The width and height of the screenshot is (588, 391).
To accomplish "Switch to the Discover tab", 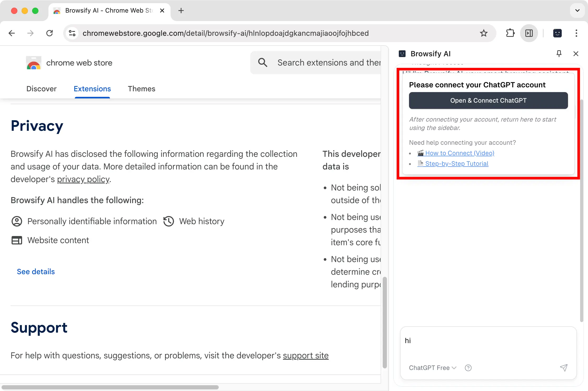I will tap(41, 89).
